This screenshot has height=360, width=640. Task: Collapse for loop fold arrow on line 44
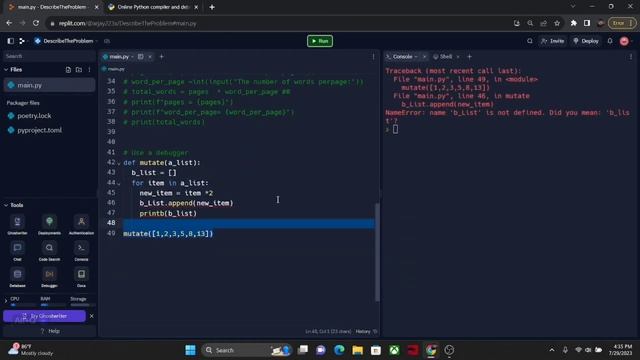[119, 183]
